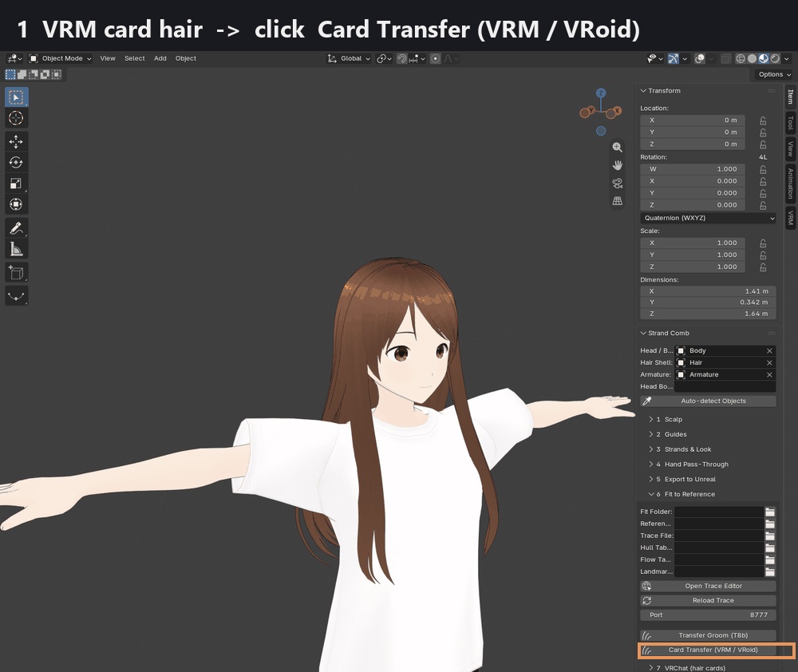Open the editor type selector icon
The height and width of the screenshot is (672, 798).
pyautogui.click(x=14, y=58)
